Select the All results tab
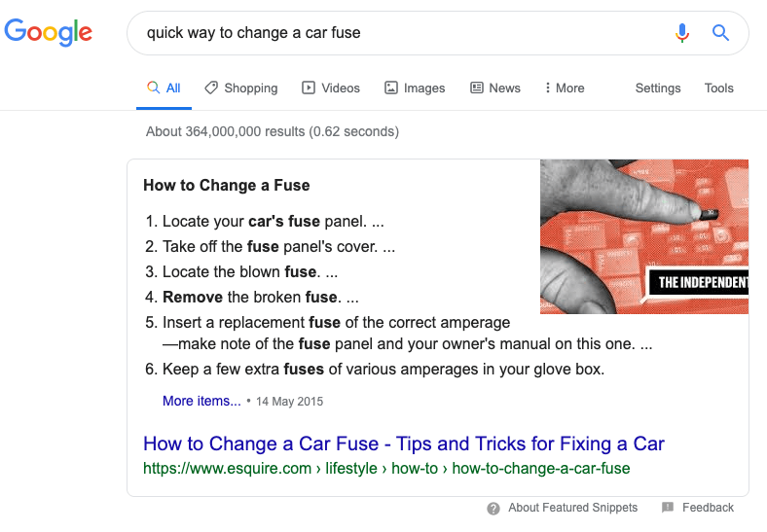The width and height of the screenshot is (767, 532). coord(164,88)
